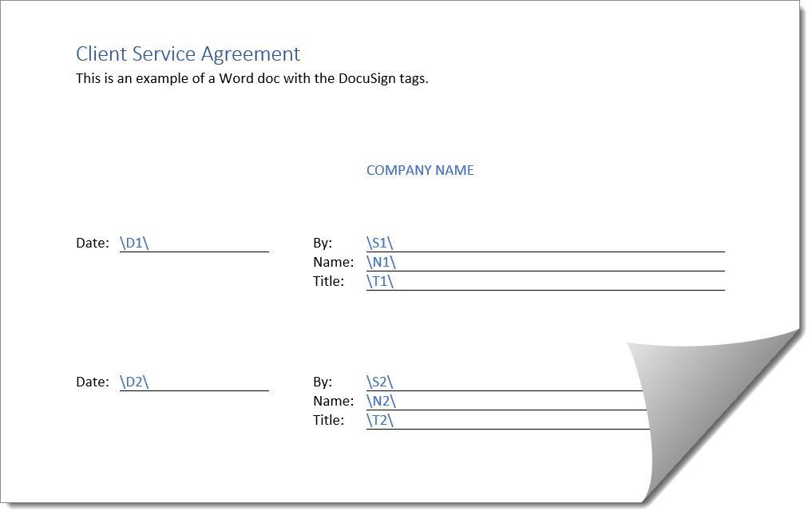This screenshot has width=812, height=515.
Task: Click the \S2\ signature tag field
Action: tap(380, 382)
